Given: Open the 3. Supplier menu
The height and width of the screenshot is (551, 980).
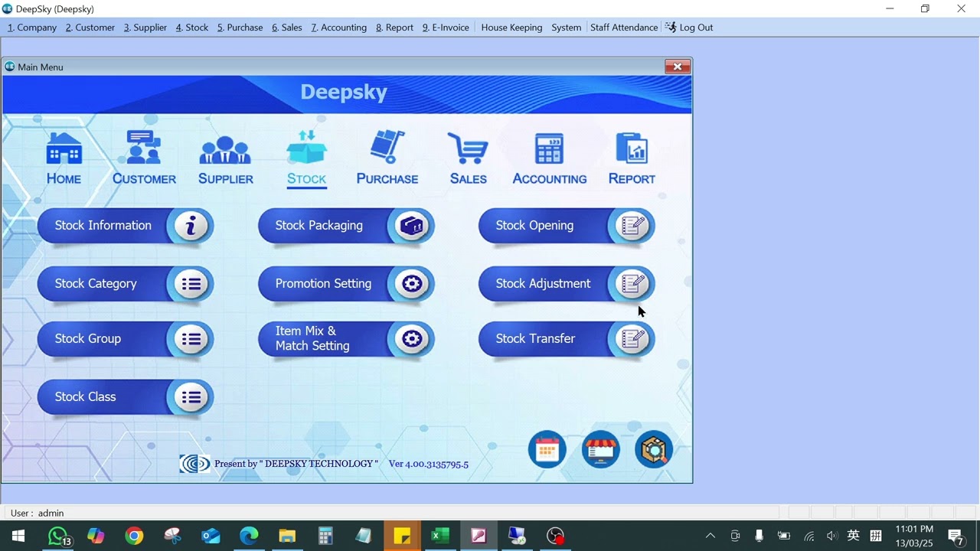Looking at the screenshot, I should coord(145,28).
